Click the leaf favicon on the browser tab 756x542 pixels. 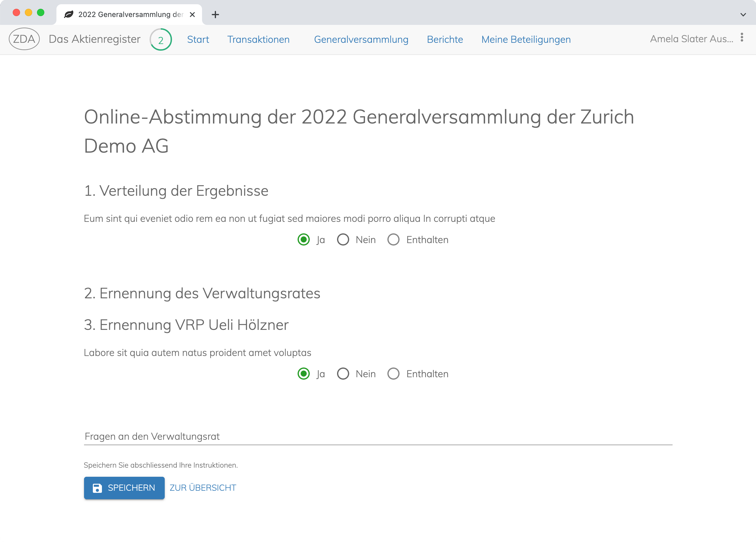click(69, 14)
